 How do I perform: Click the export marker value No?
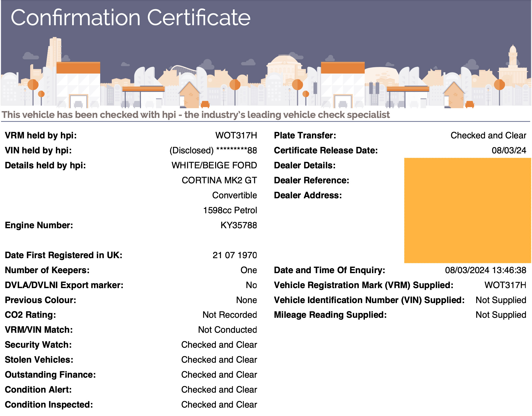(251, 285)
